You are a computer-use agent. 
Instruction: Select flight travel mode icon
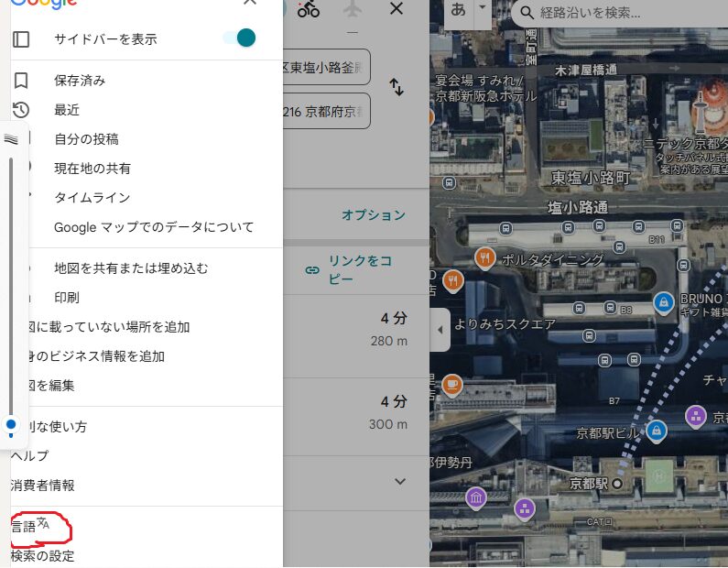pyautogui.click(x=352, y=8)
